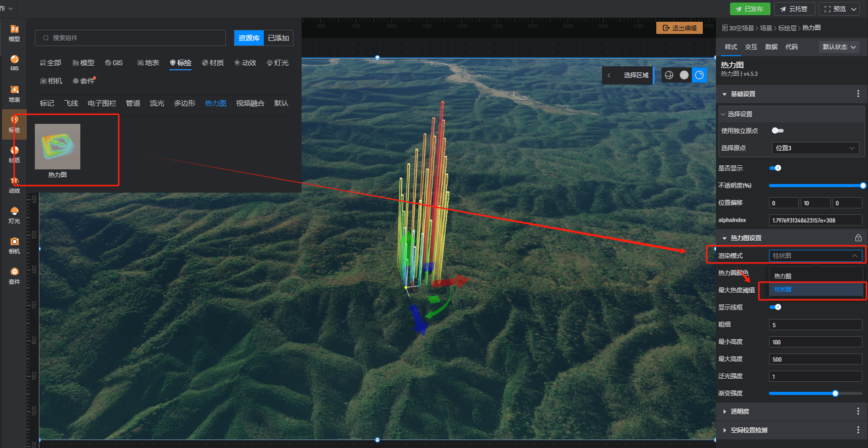This screenshot has width=868, height=448.
Task: Adjust the 不透明度(%) slider
Action: point(815,186)
